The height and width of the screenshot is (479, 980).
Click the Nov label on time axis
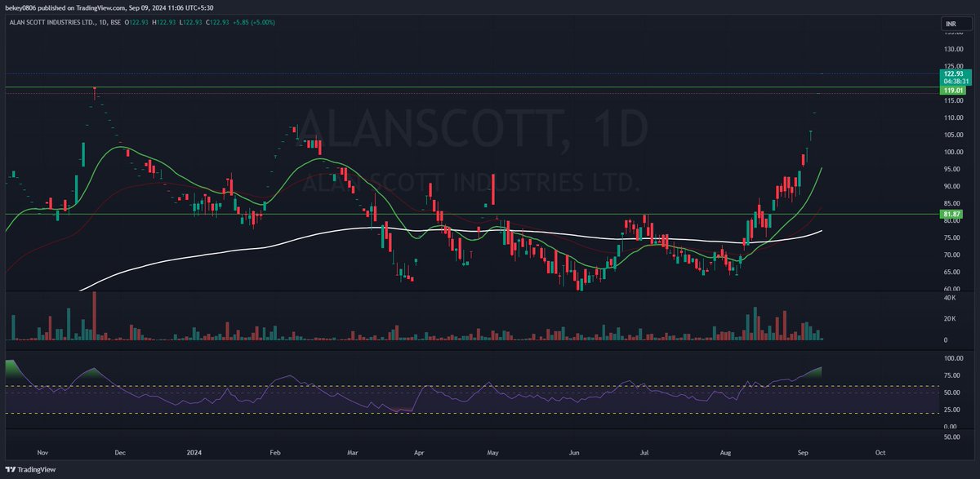43,451
